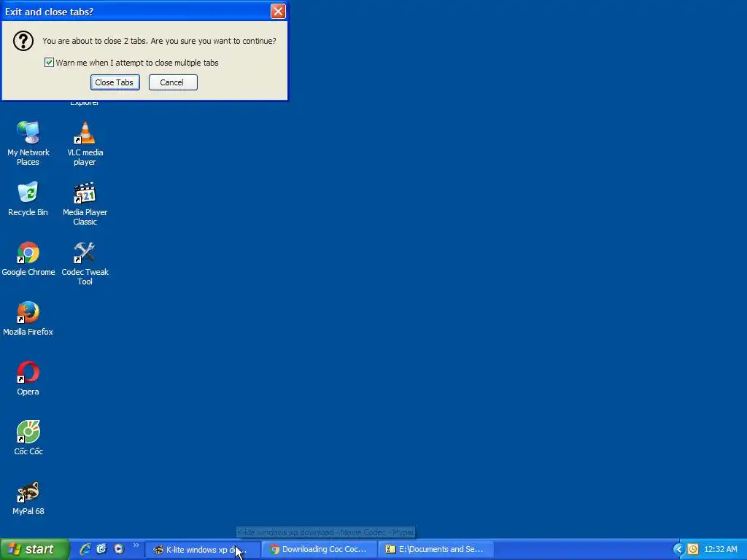Image resolution: width=747 pixels, height=560 pixels.
Task: Click the orange clock tray icon
Action: [693, 549]
